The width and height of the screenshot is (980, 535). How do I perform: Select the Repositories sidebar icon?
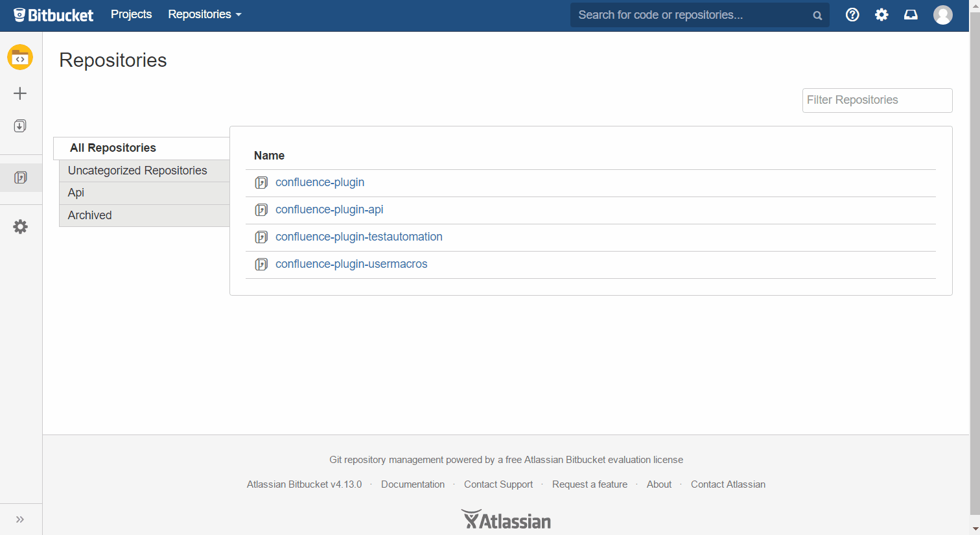(20, 176)
